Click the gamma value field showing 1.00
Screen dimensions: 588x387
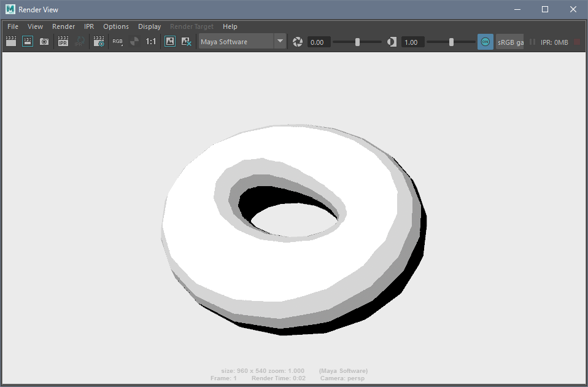click(x=412, y=42)
